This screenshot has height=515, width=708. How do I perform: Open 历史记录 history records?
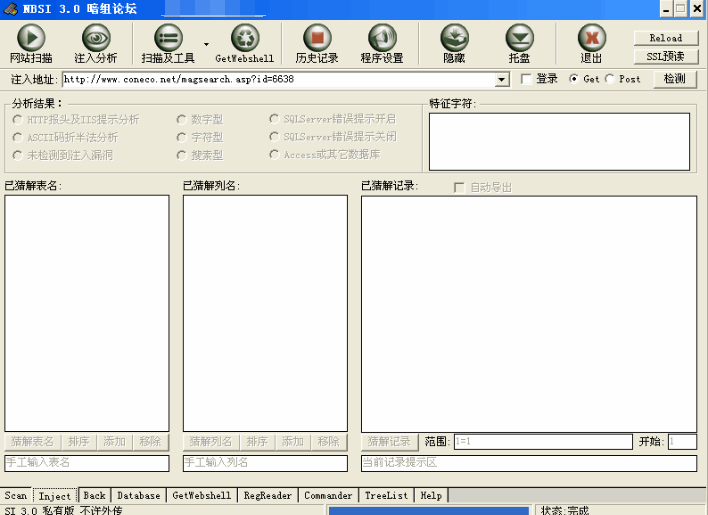click(317, 44)
